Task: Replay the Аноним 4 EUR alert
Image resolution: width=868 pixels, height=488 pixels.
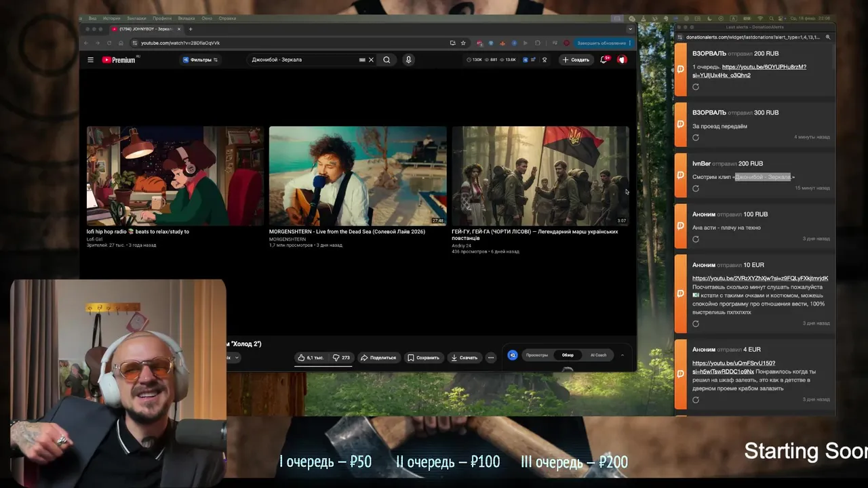Action: tap(696, 400)
